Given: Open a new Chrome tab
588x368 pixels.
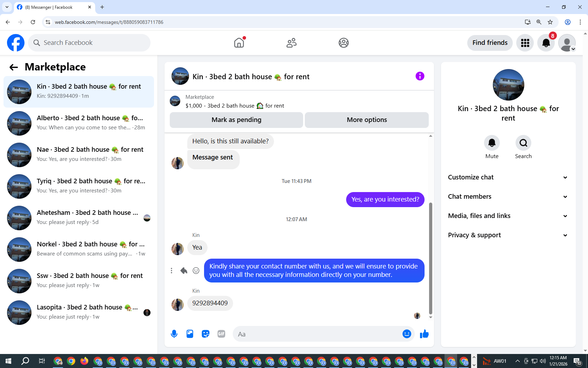Looking at the screenshot, I should click(x=102, y=7).
